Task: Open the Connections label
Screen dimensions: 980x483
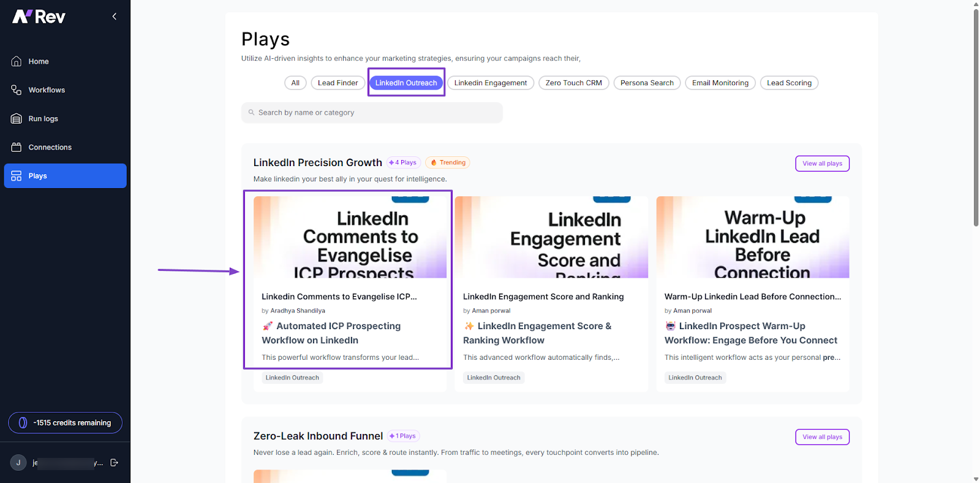Action: (50, 147)
